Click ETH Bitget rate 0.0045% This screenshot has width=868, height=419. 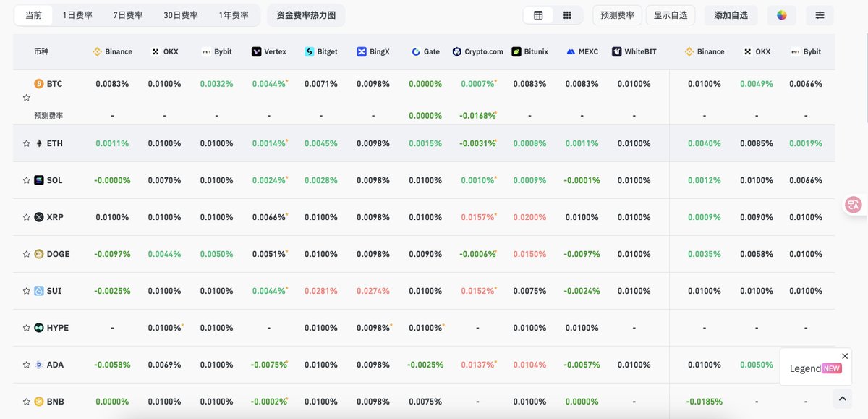[320, 143]
